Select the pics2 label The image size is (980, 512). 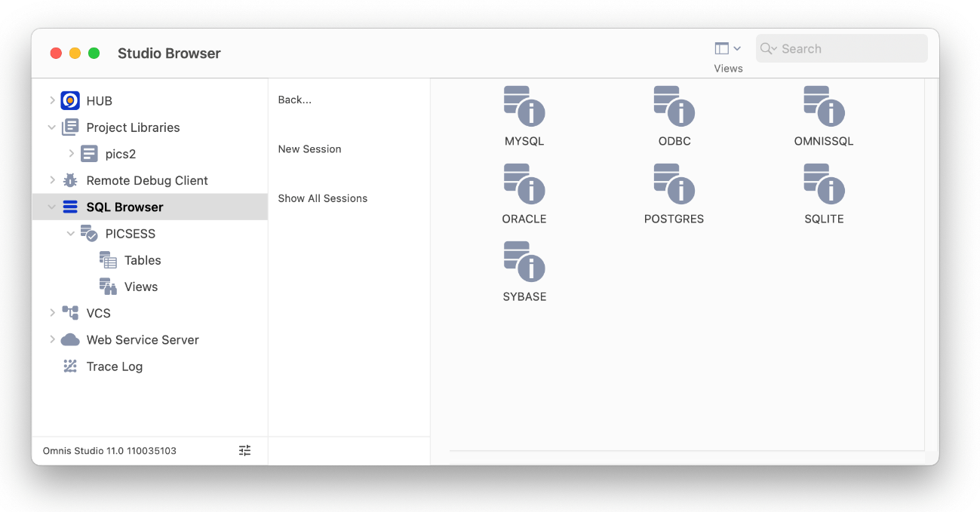click(x=121, y=154)
